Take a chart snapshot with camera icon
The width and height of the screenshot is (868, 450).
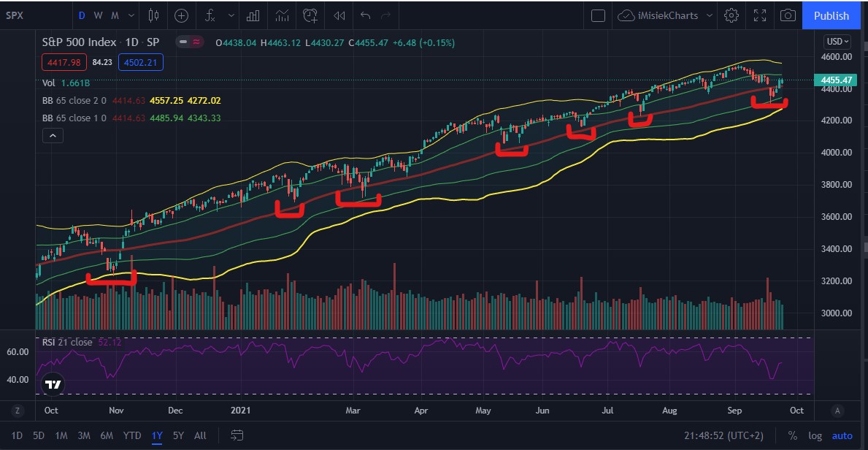788,15
